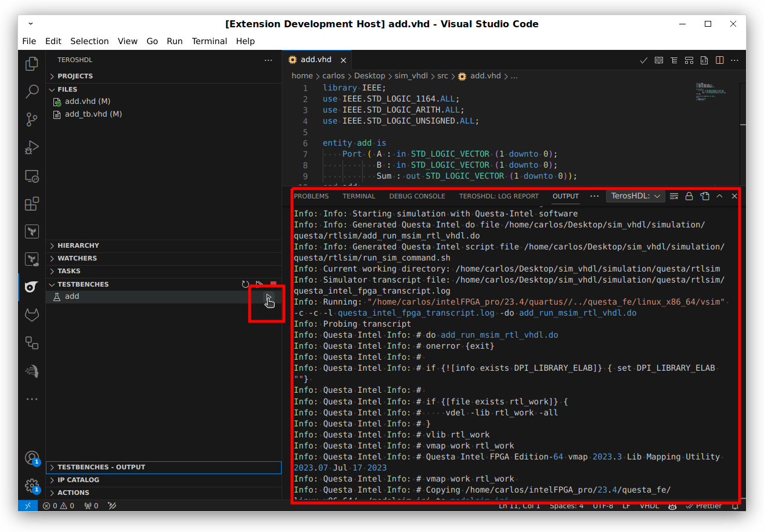The image size is (764, 532).
Task: Click the indented-lines icon in editor toolbar
Action: coord(674,60)
